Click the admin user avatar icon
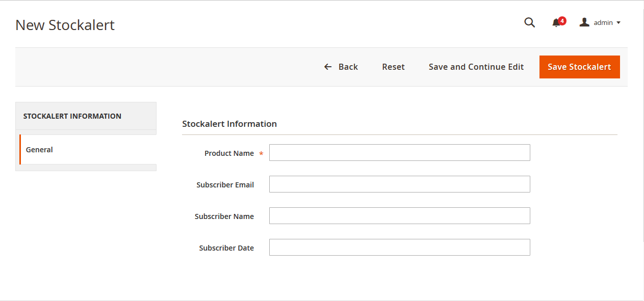Image resolution: width=644 pixels, height=301 pixels. click(584, 22)
